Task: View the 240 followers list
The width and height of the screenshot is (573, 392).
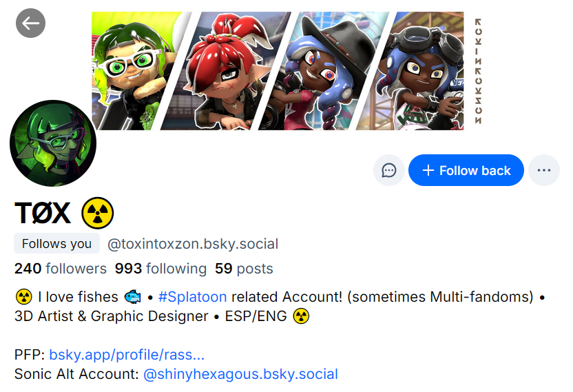Action: pyautogui.click(x=61, y=269)
